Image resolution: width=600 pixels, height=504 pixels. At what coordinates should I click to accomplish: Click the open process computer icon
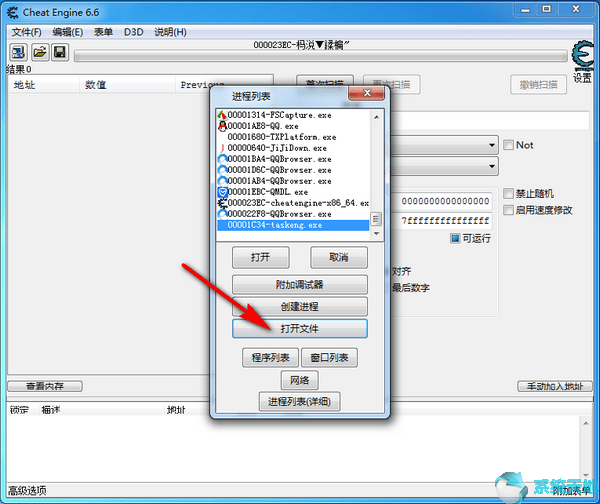pos(18,52)
